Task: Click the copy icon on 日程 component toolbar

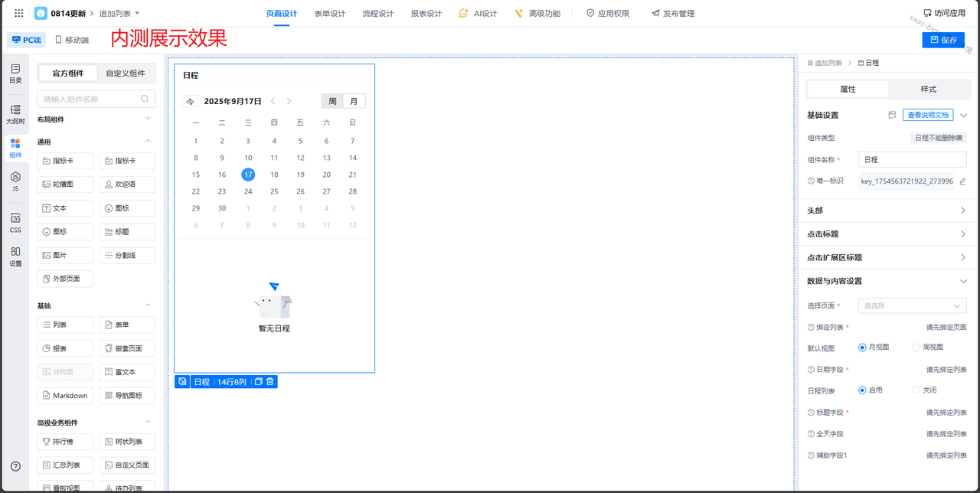Action: pos(258,381)
